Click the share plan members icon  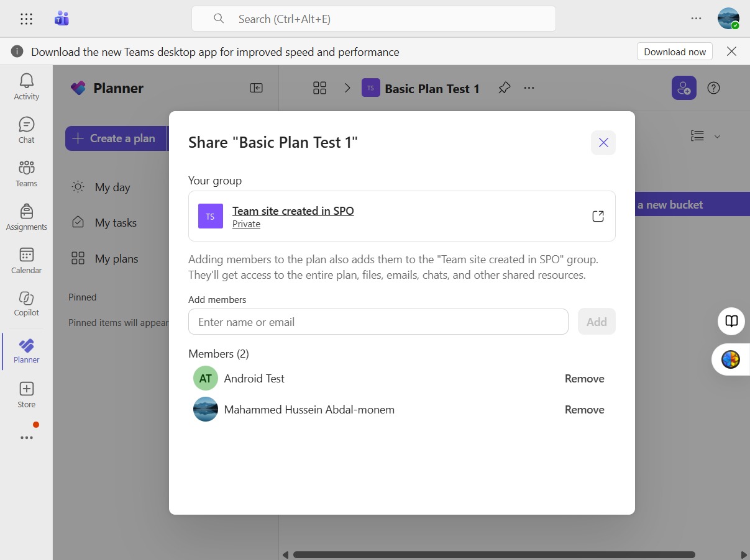click(684, 88)
